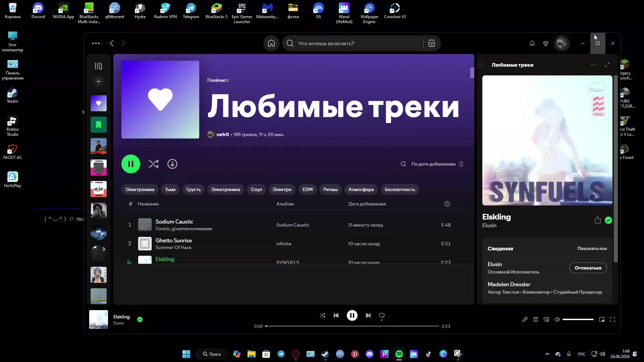Open the album link 'Infinite'
Image resolution: width=644 pixels, height=362 pixels.
pyautogui.click(x=284, y=244)
